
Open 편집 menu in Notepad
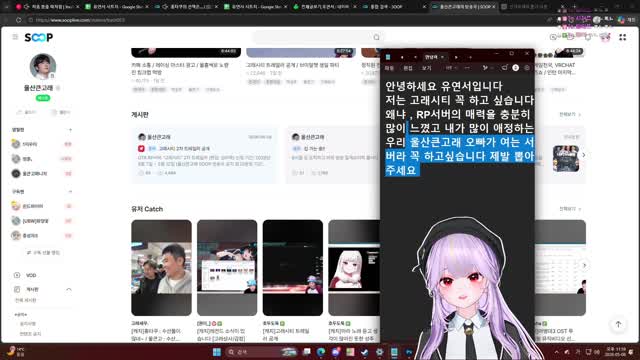tap(408, 68)
